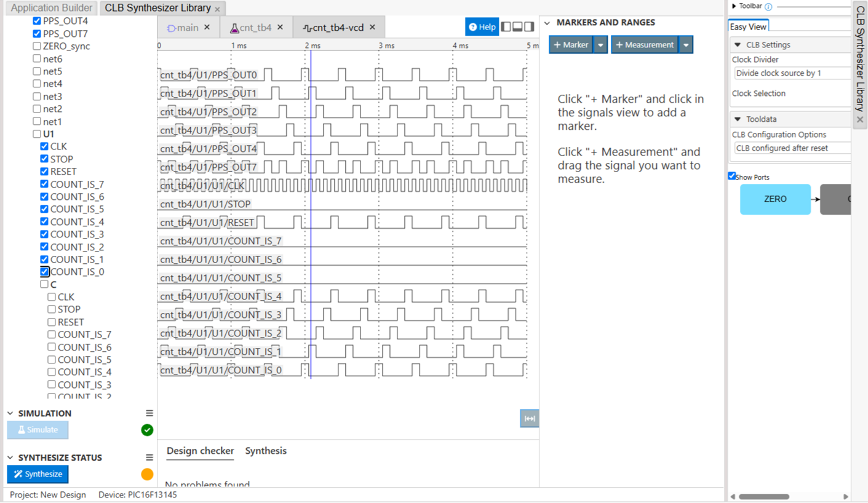Viewport: 868px width, 503px height.
Task: Close the cnt_tb4 testbench tab
Action: point(281,28)
